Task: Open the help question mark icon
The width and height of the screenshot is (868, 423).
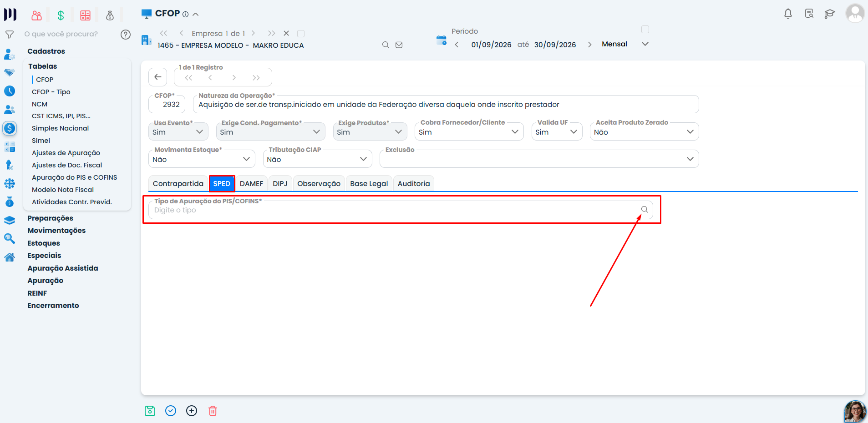Action: pos(126,35)
